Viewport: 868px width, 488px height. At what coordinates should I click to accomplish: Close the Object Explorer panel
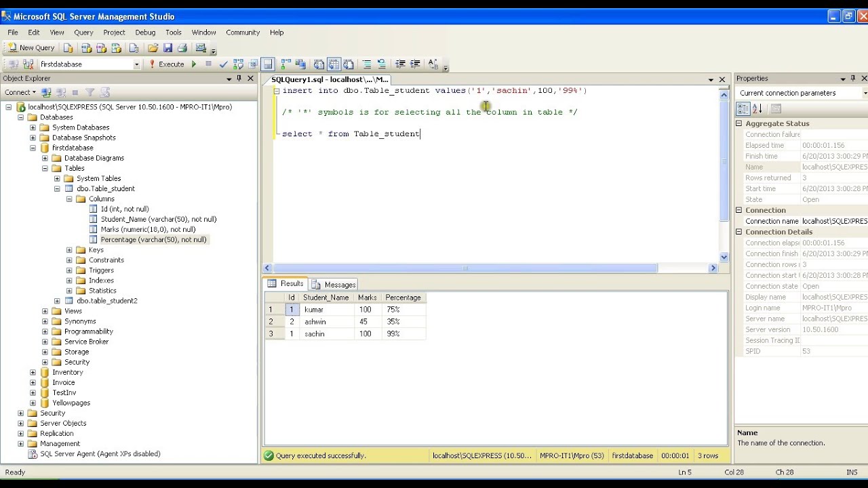point(250,79)
